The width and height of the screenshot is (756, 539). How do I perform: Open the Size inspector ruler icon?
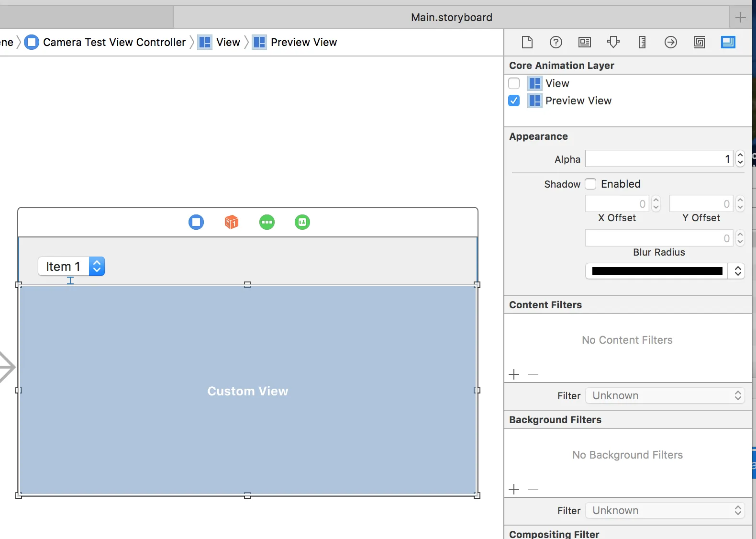(x=642, y=42)
